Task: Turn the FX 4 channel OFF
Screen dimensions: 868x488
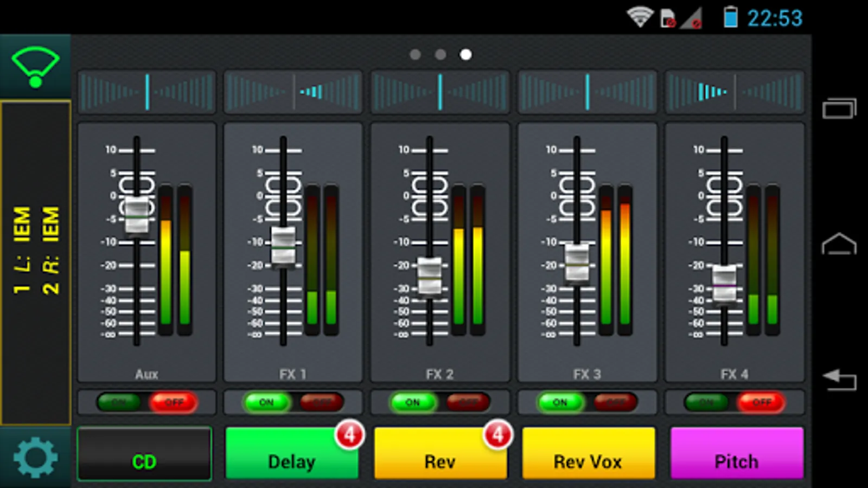Action: 762,402
